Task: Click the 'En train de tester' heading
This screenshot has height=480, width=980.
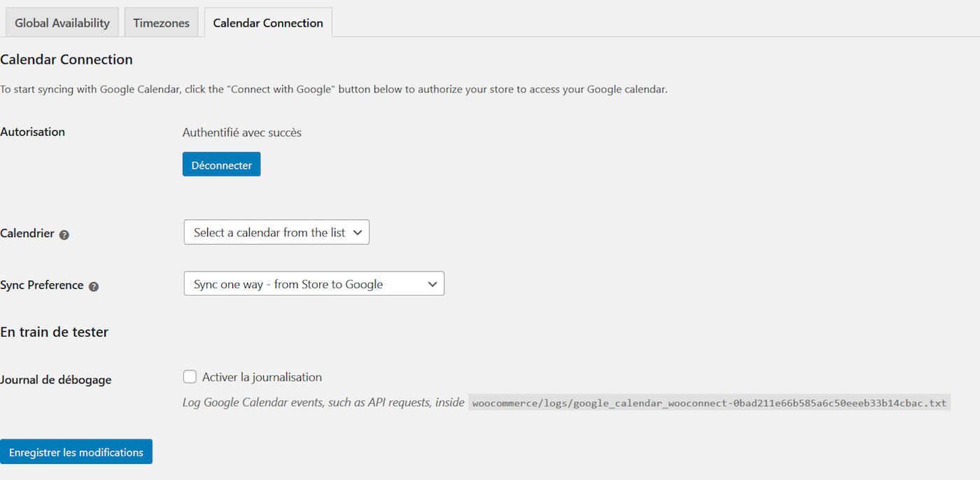Action: point(55,332)
